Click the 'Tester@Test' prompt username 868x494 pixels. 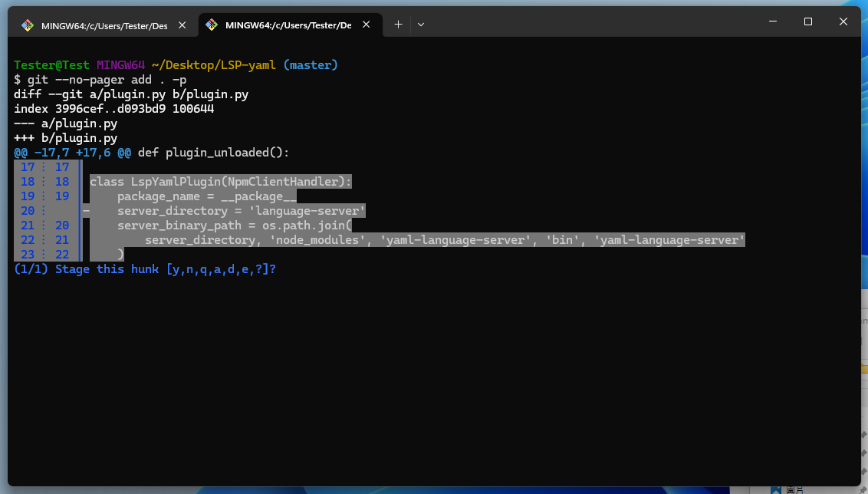(x=51, y=65)
